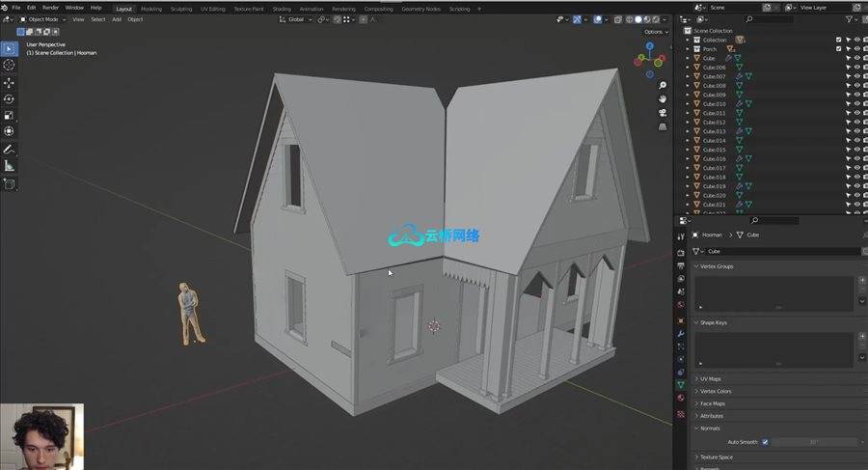Open the Edit menu

point(32,8)
